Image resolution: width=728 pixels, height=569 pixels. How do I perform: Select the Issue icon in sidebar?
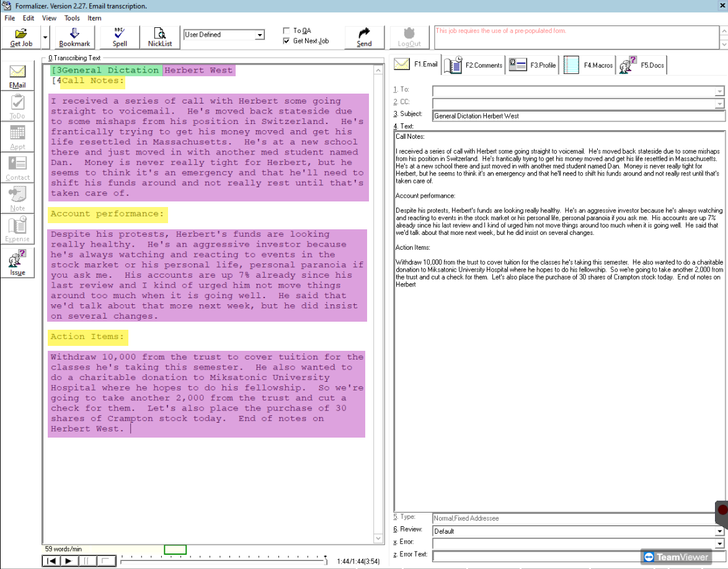click(x=17, y=262)
